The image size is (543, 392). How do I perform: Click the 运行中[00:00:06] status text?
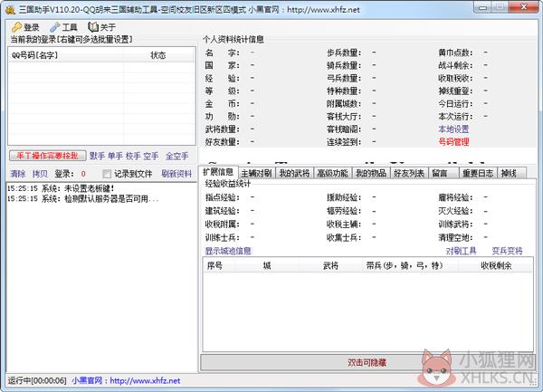click(x=37, y=380)
